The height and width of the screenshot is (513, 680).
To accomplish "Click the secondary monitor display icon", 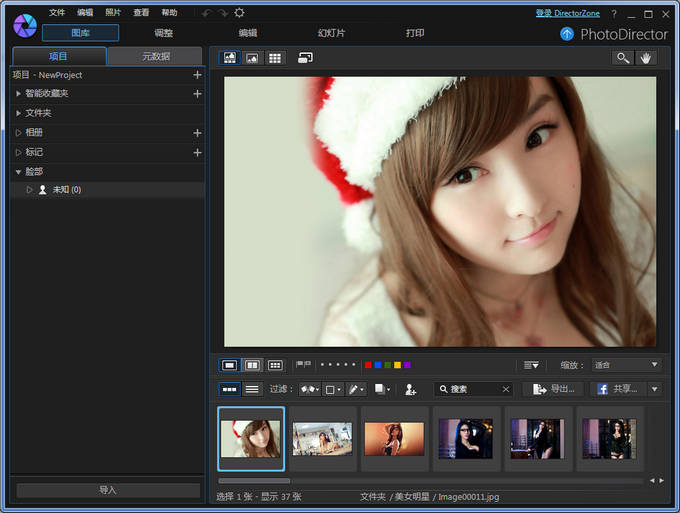I will [305, 58].
